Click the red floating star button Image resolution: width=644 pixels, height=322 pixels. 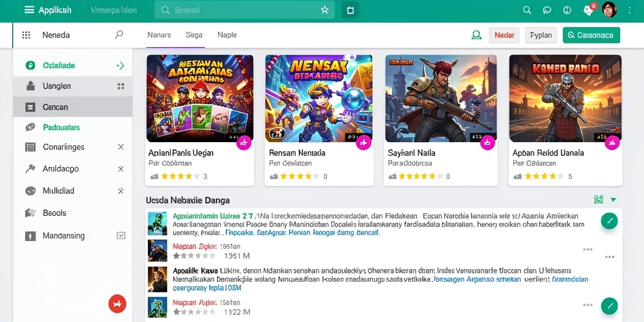coord(118,304)
